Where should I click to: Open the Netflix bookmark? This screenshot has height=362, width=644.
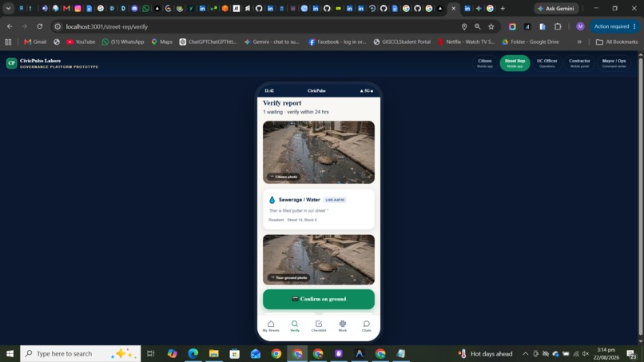click(x=466, y=42)
